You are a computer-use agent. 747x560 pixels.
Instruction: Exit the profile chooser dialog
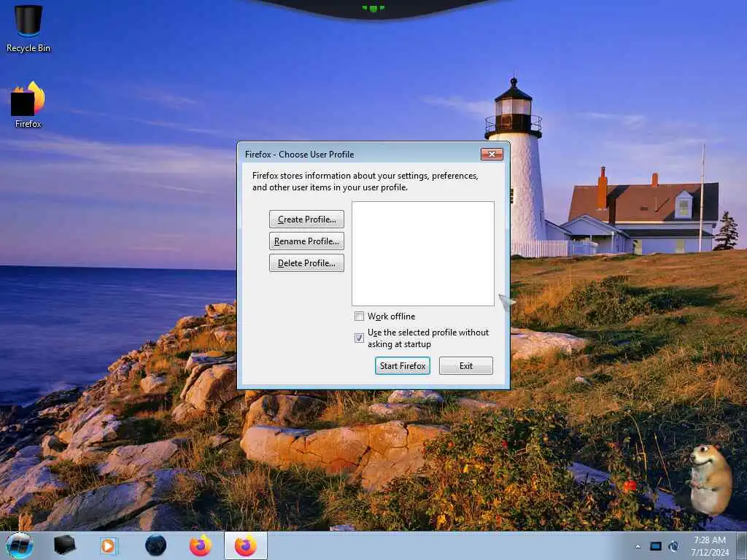[x=466, y=366]
